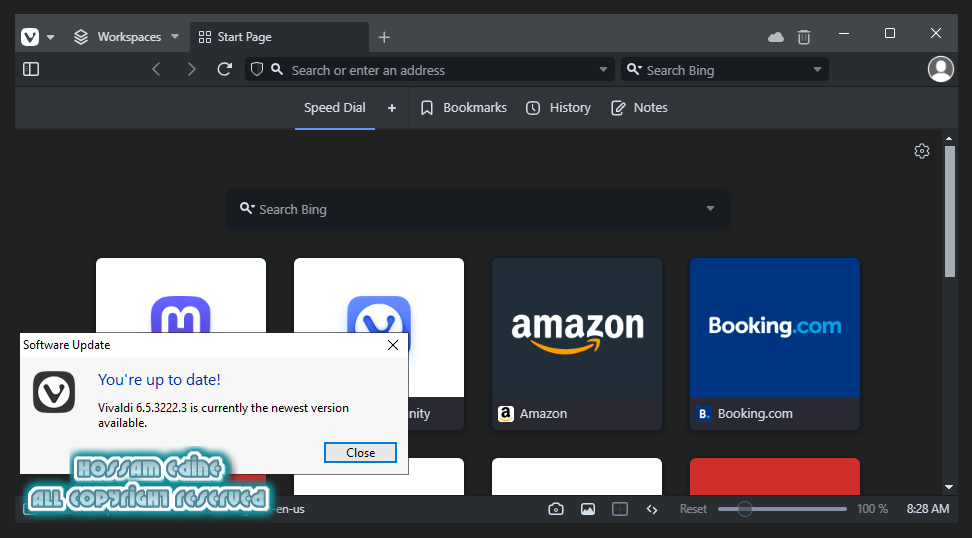Image resolution: width=972 pixels, height=538 pixels.
Task: Open the Amazon speed dial tile
Action: click(x=577, y=343)
